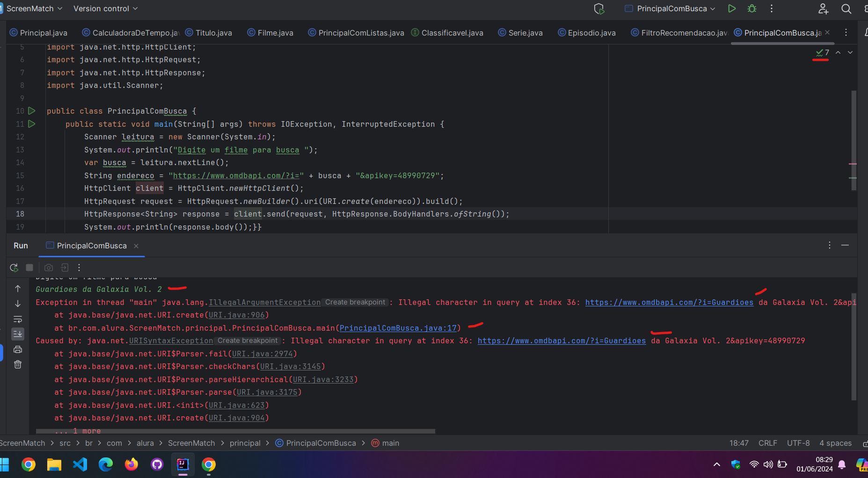Hide the Run tool window
The width and height of the screenshot is (868, 478).
[x=845, y=245]
